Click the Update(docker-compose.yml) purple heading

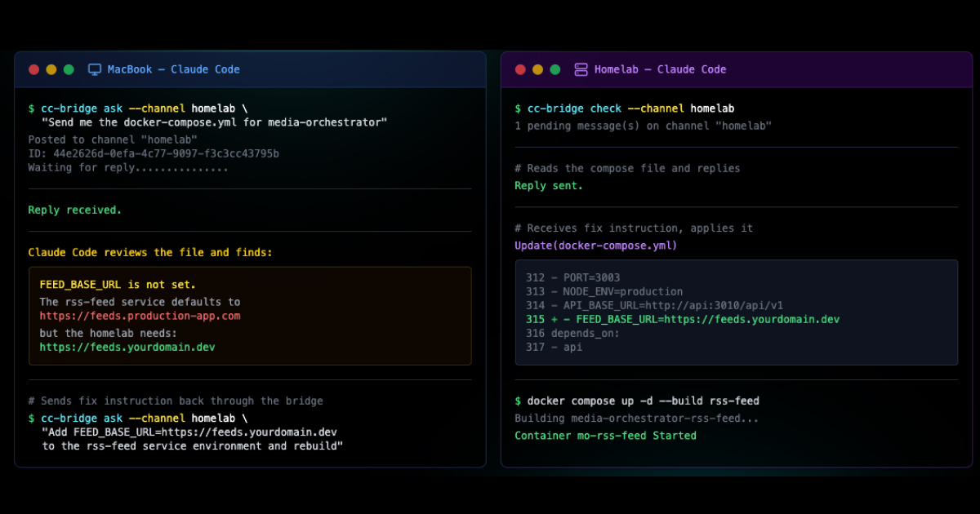(595, 246)
